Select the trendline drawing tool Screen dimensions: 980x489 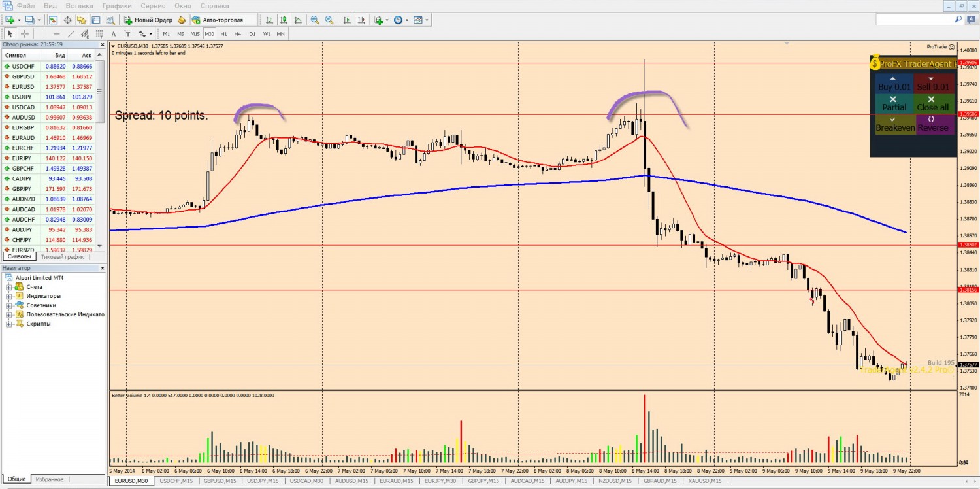[71, 34]
